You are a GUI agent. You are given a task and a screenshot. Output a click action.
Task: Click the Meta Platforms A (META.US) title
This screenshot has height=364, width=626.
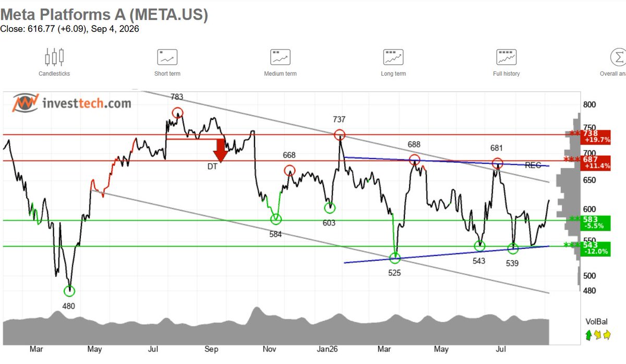pos(104,15)
